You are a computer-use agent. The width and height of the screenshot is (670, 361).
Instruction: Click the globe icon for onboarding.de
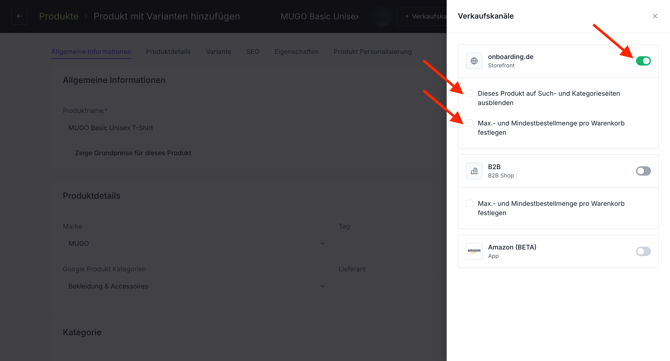click(x=474, y=61)
